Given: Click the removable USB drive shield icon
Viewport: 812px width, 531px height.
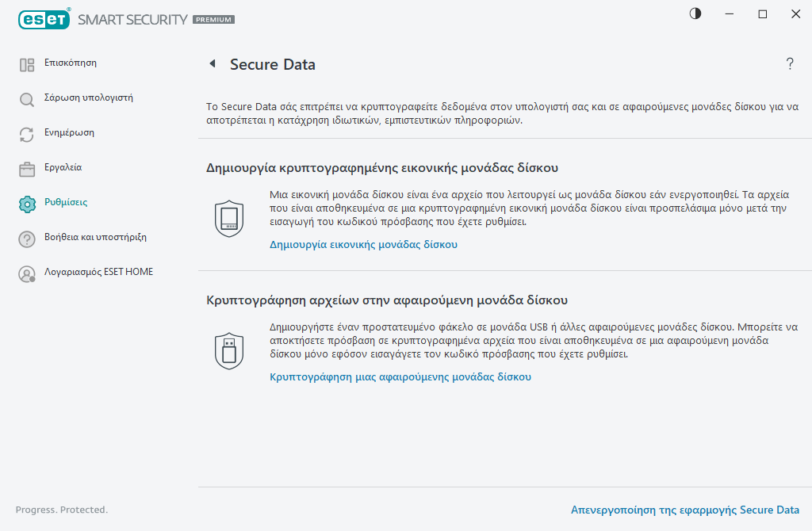Looking at the screenshot, I should point(229,349).
